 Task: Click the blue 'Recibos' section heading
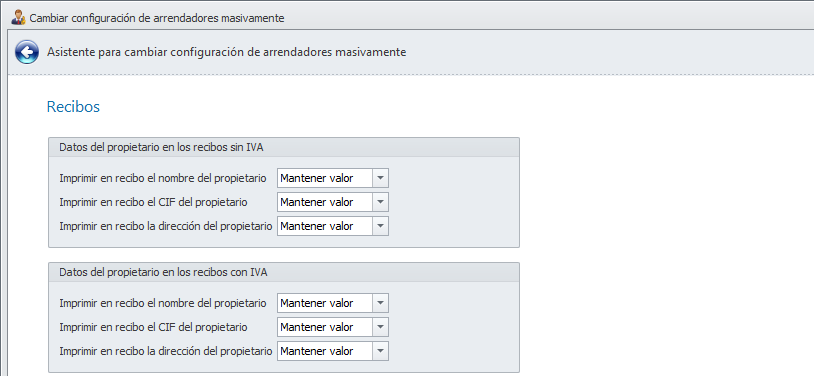coord(73,107)
